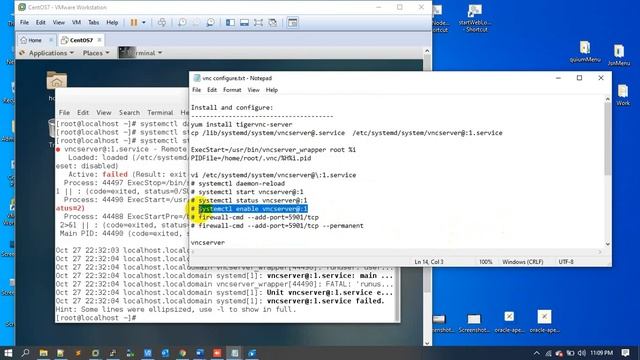Open the Terminal window's Search menu
This screenshot has width=640, height=360.
click(129, 113)
